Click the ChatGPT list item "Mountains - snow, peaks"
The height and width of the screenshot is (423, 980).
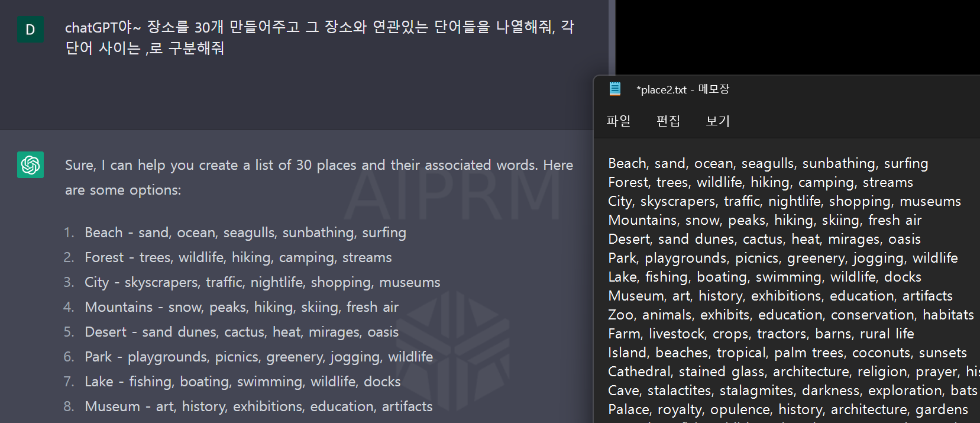pos(242,307)
